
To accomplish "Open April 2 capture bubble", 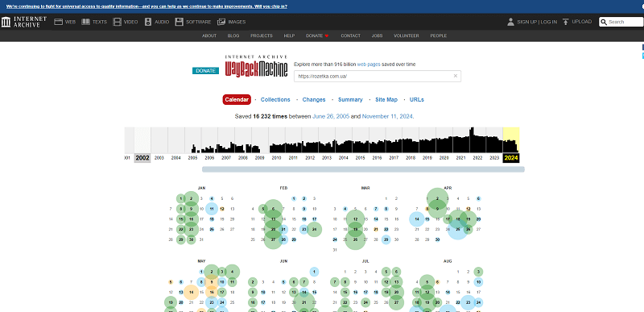I will pyautogui.click(x=437, y=198).
